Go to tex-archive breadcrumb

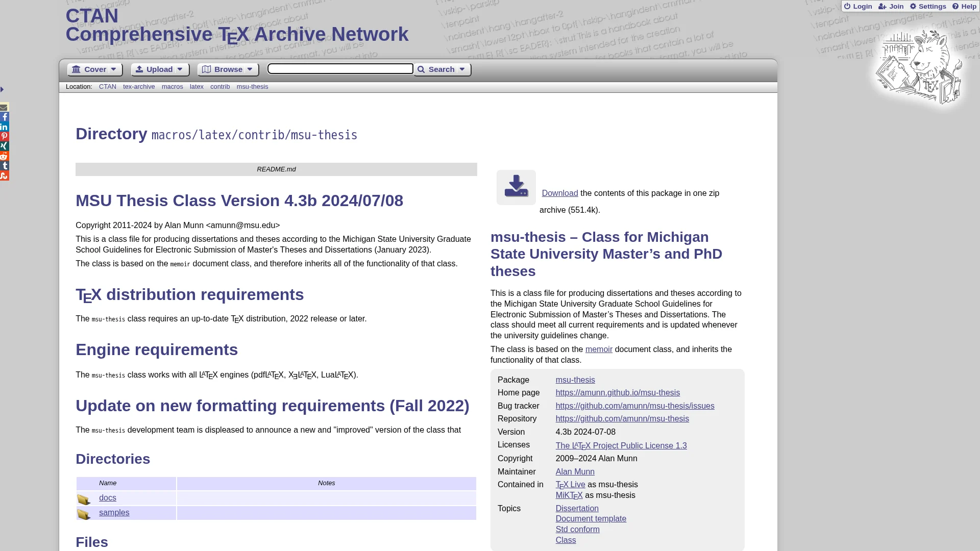pyautogui.click(x=139, y=87)
